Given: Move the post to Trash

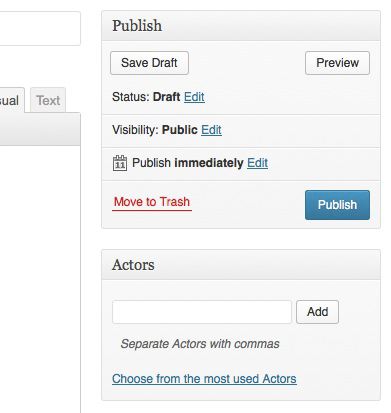Looking at the screenshot, I should pyautogui.click(x=152, y=202).
